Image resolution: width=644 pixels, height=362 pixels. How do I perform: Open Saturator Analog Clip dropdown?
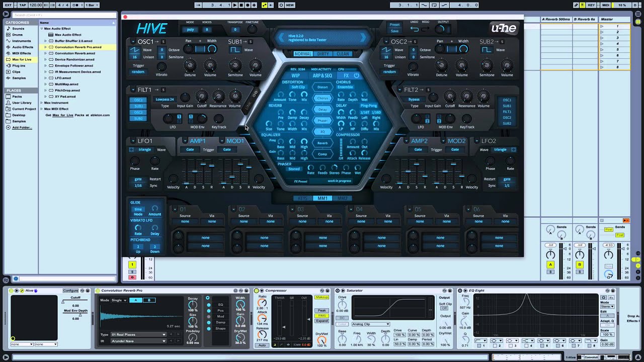[x=370, y=324]
